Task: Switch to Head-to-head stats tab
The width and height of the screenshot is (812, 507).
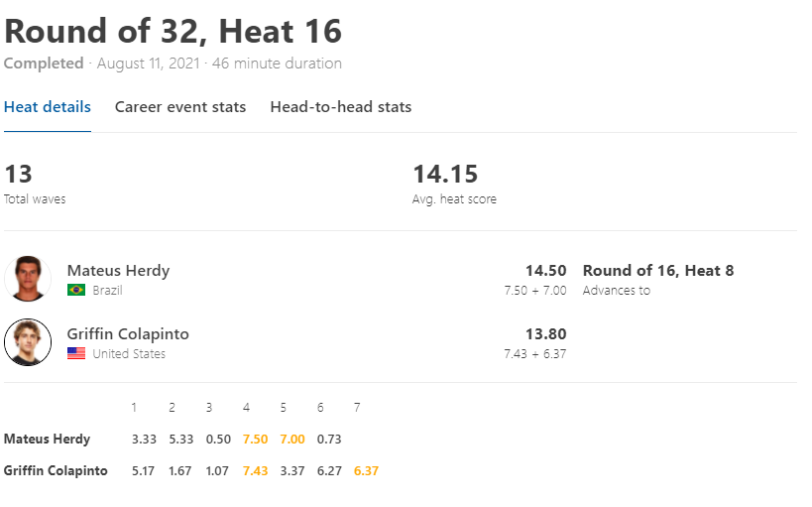Action: tap(341, 107)
